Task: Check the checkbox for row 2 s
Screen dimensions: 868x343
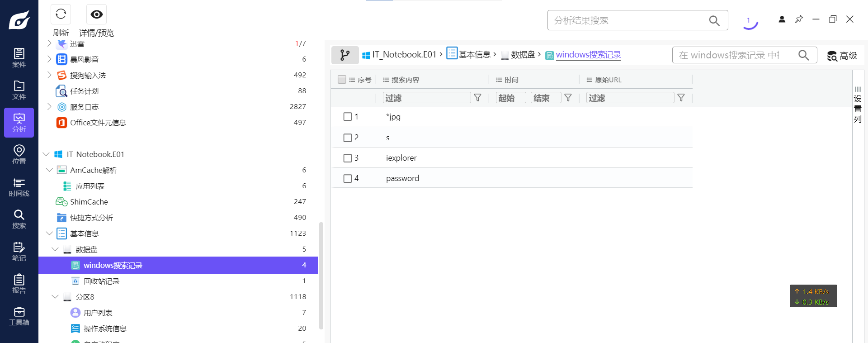Action: [348, 138]
